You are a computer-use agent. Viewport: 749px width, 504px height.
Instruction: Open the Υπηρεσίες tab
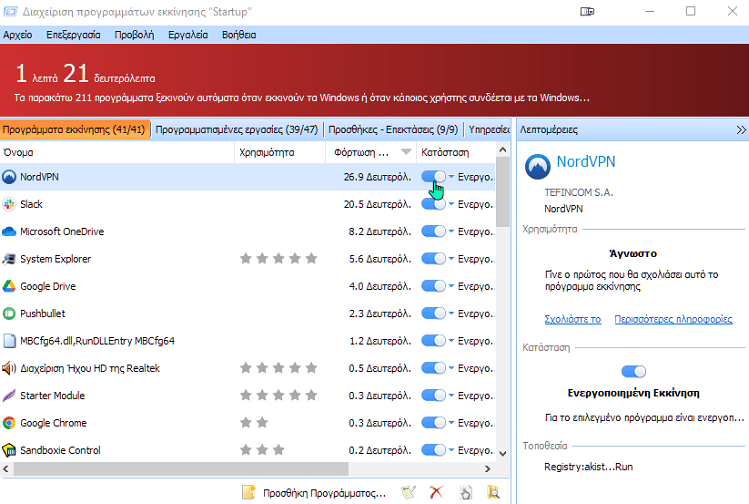pyautogui.click(x=489, y=129)
